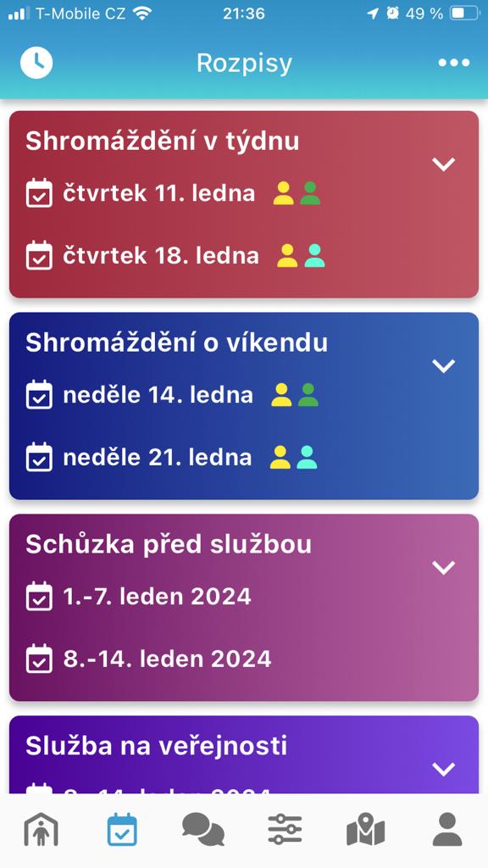The width and height of the screenshot is (488, 868).
Task: Open the person profile tab
Action: pos(447,829)
